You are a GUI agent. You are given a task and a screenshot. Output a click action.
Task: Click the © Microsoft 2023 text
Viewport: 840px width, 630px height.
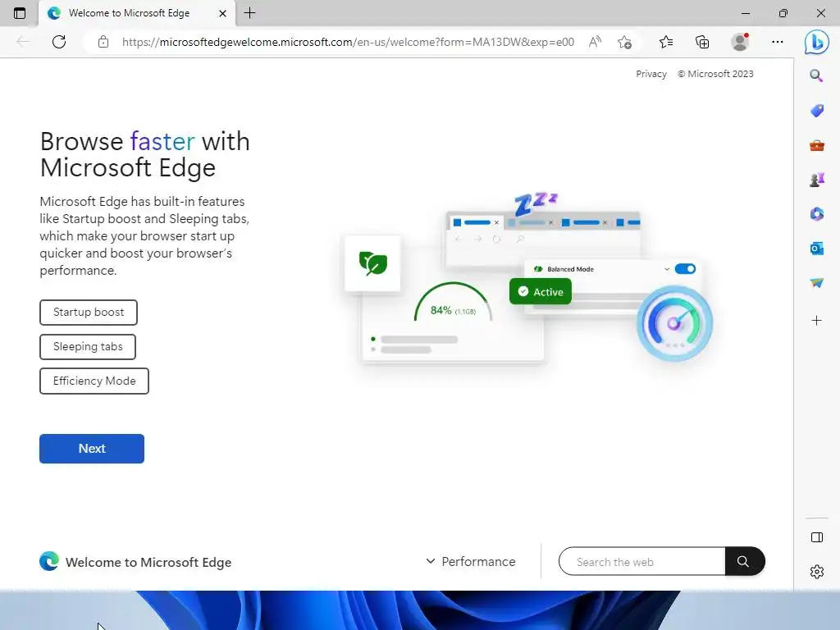pyautogui.click(x=715, y=74)
